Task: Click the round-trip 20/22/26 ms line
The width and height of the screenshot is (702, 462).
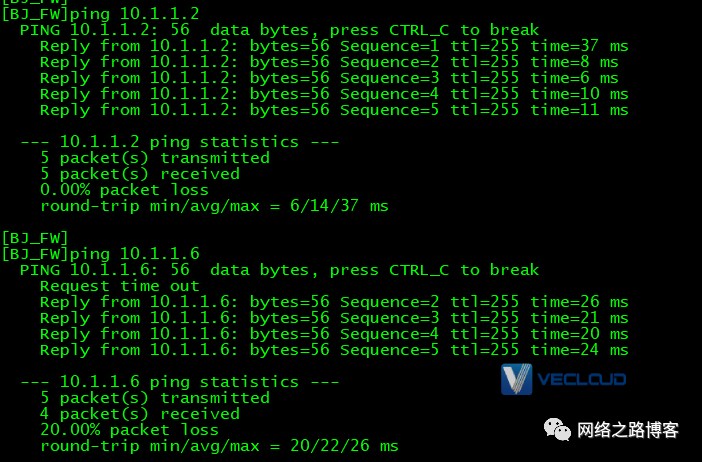Action: coord(219,446)
